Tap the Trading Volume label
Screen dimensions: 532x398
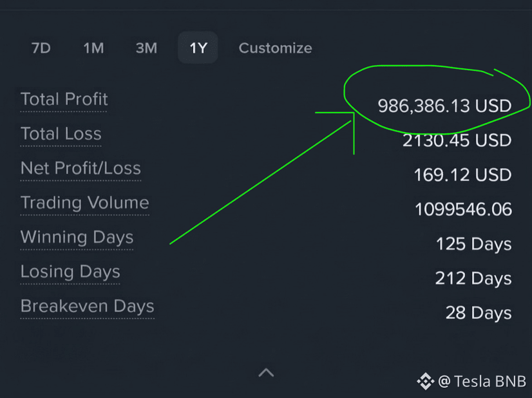(x=84, y=203)
